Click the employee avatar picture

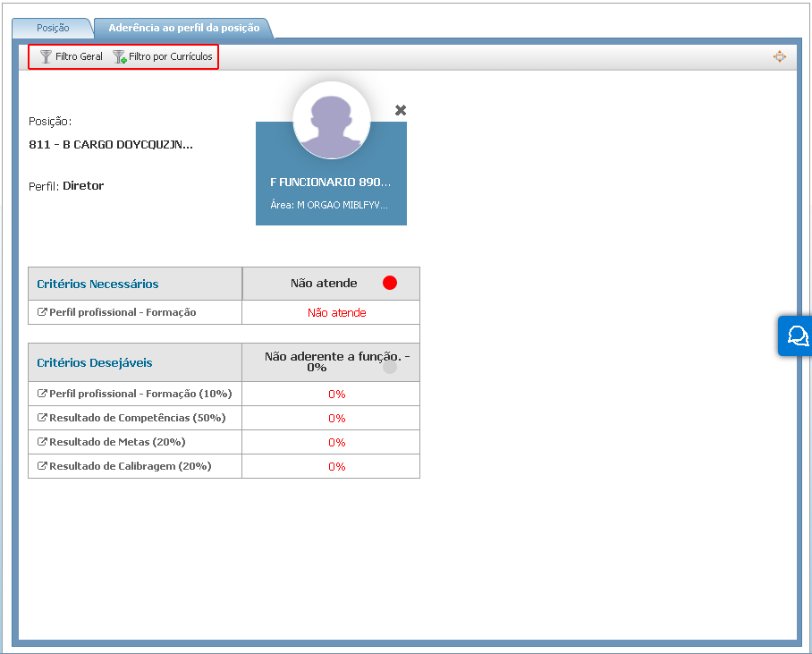[x=331, y=121]
